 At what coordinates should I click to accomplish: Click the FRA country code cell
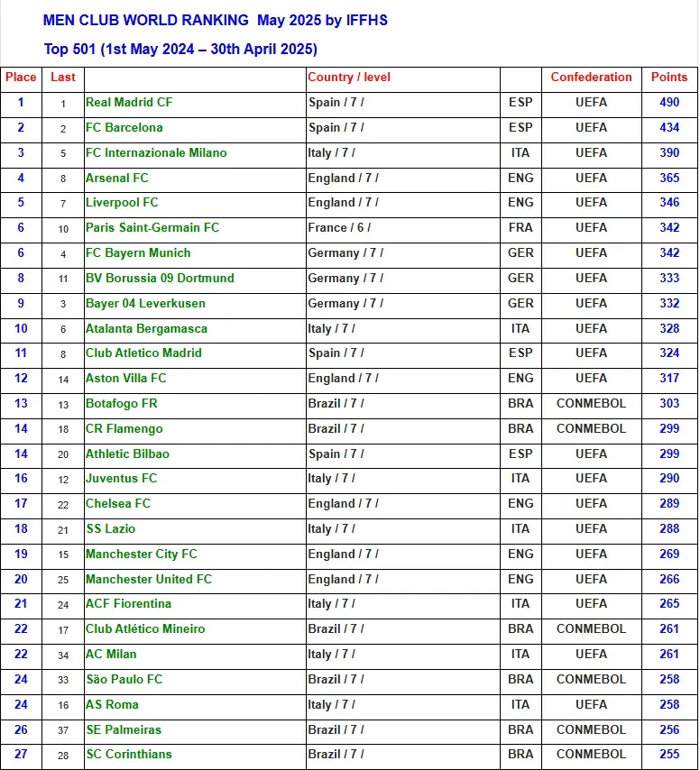click(x=520, y=228)
